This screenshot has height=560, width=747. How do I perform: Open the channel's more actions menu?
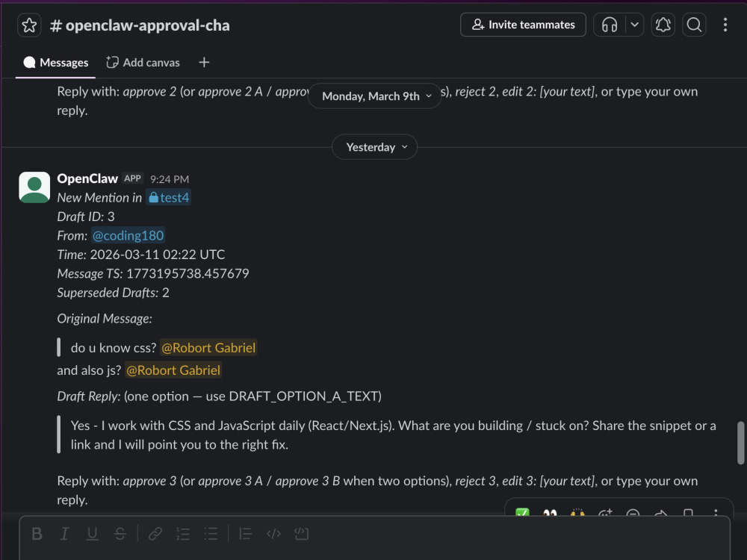[725, 25]
